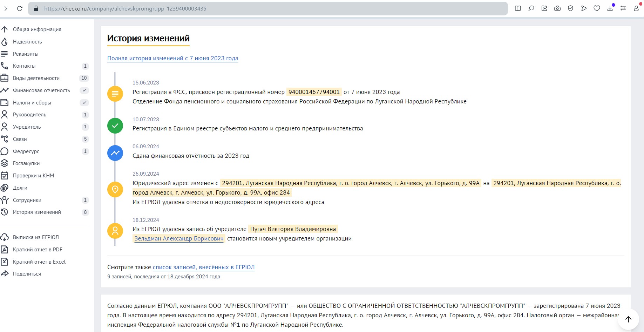Click the browser forward arrow icon
The image size is (644, 332).
(6, 8)
